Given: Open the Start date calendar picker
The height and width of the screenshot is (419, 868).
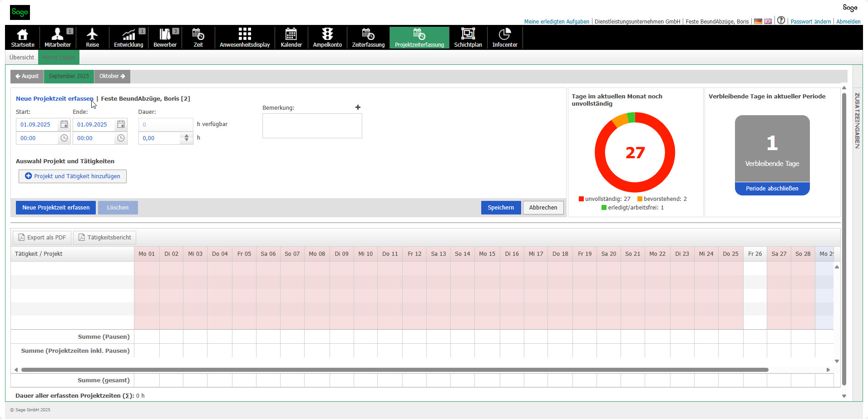Looking at the screenshot, I should 64,124.
